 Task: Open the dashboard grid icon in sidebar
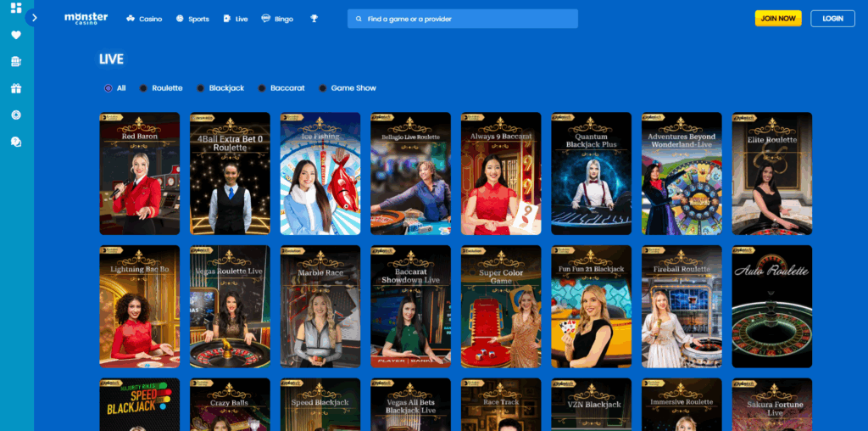16,8
